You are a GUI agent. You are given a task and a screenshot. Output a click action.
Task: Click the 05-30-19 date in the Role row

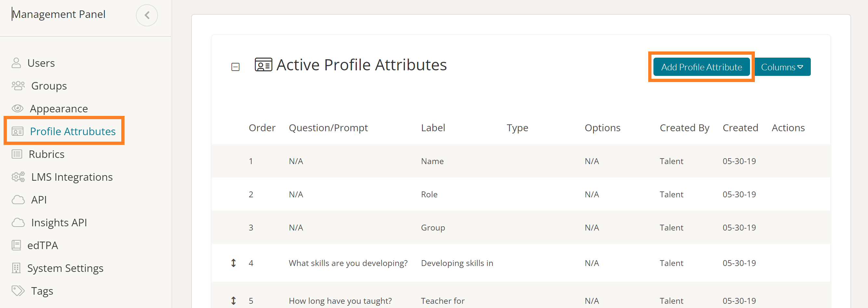pyautogui.click(x=739, y=194)
